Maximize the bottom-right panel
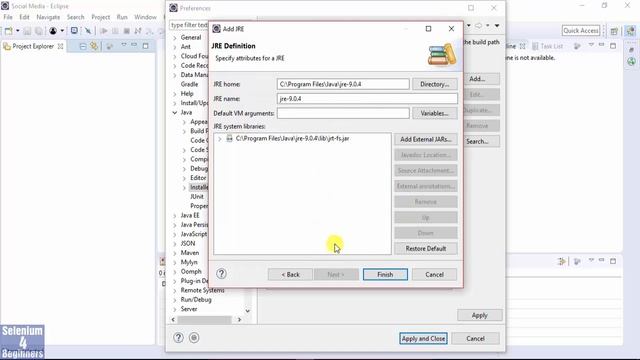Viewport: 640px width, 360px height. [x=613, y=261]
